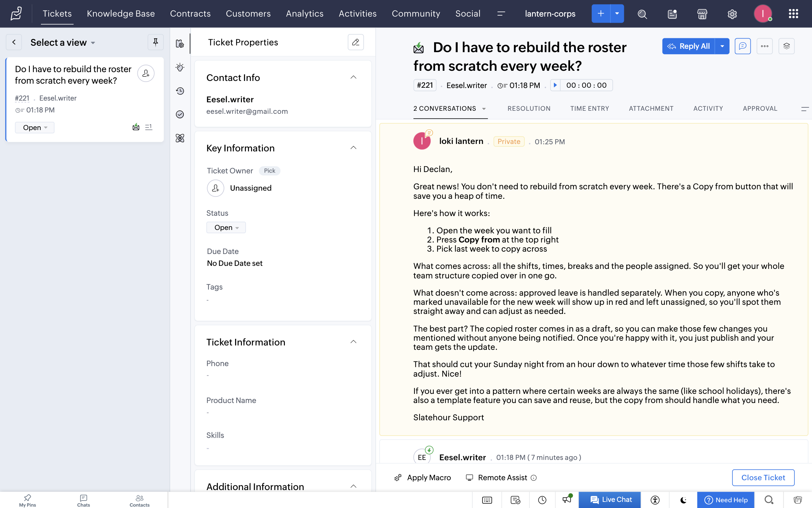Click the edit pencil in Ticket Properties
The width and height of the screenshot is (812, 508).
(356, 42)
